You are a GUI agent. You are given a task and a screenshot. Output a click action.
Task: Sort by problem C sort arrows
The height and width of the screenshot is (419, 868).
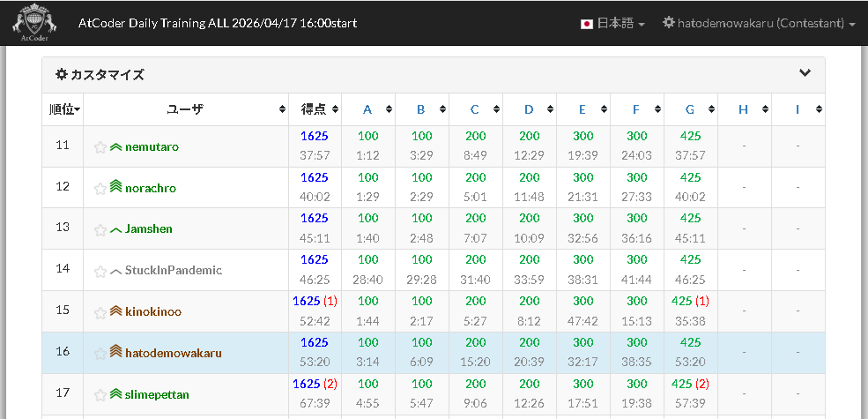point(496,109)
